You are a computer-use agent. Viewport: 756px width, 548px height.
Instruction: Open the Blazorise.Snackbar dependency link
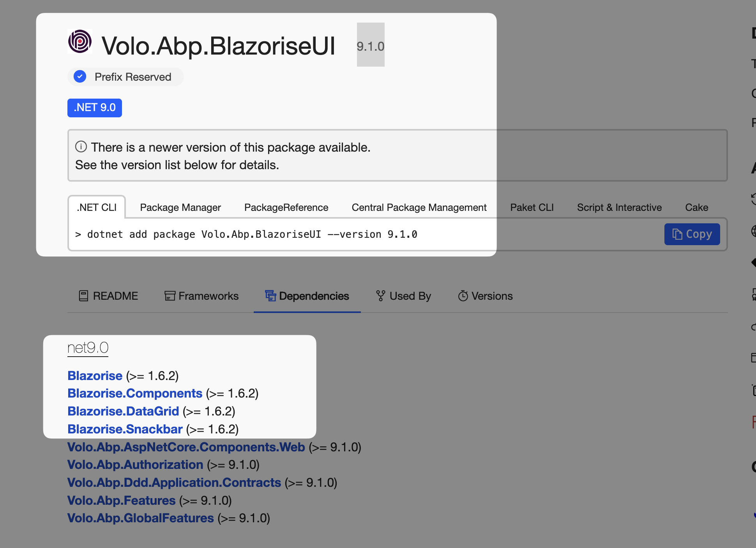[125, 429]
